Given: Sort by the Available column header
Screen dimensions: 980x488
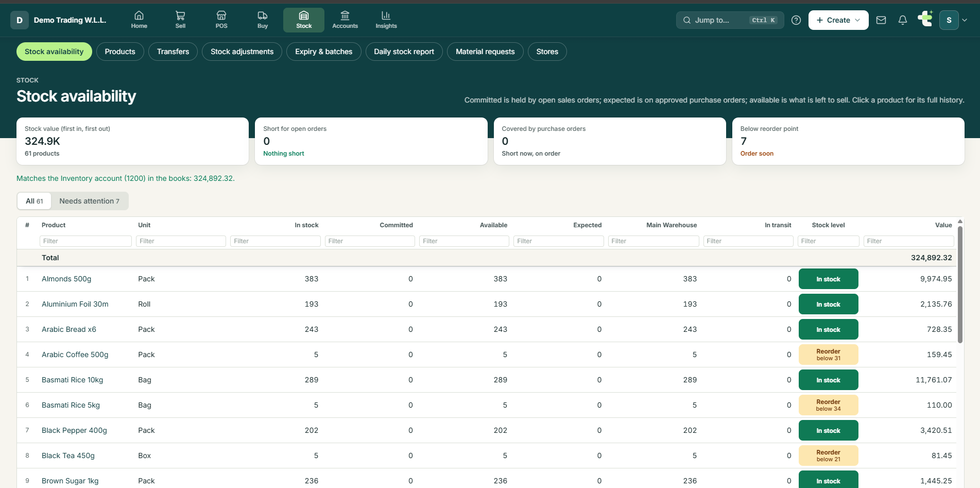Looking at the screenshot, I should pos(493,225).
